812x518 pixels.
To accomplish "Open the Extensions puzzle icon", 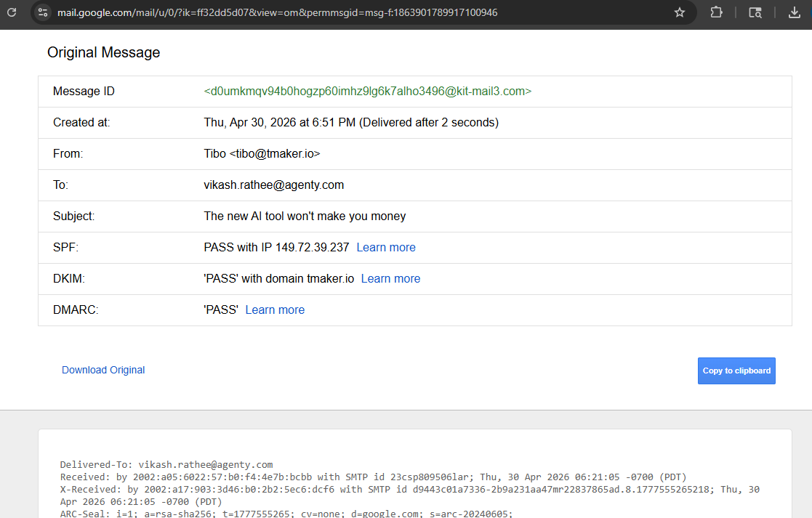I will pyautogui.click(x=716, y=12).
